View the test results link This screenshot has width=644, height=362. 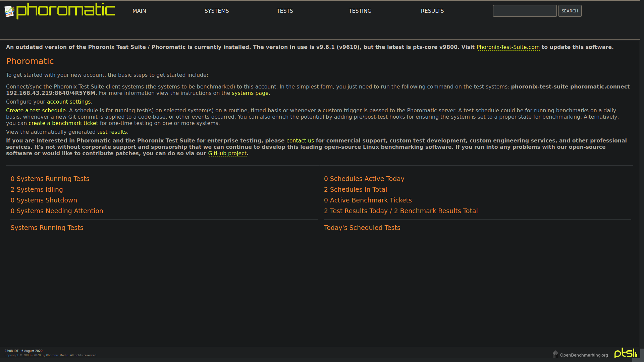pos(112,132)
